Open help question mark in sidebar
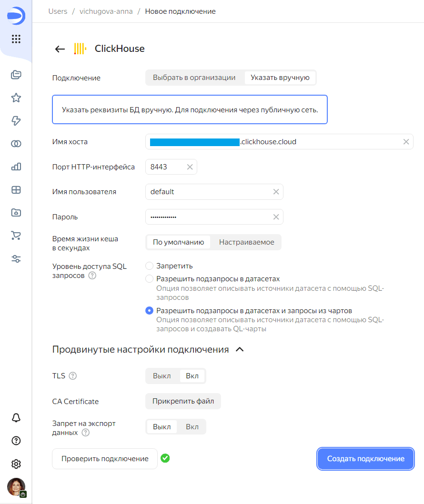This screenshot has height=504, width=424. [16, 441]
